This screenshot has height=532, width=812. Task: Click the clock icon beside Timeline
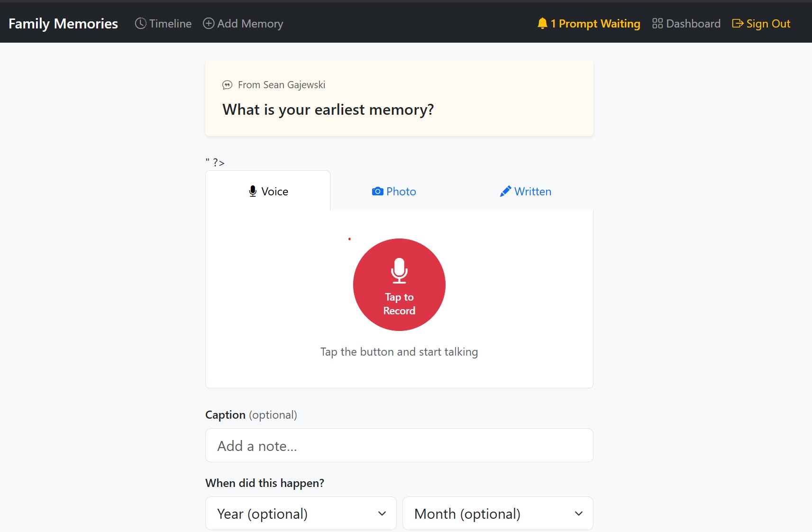click(140, 23)
